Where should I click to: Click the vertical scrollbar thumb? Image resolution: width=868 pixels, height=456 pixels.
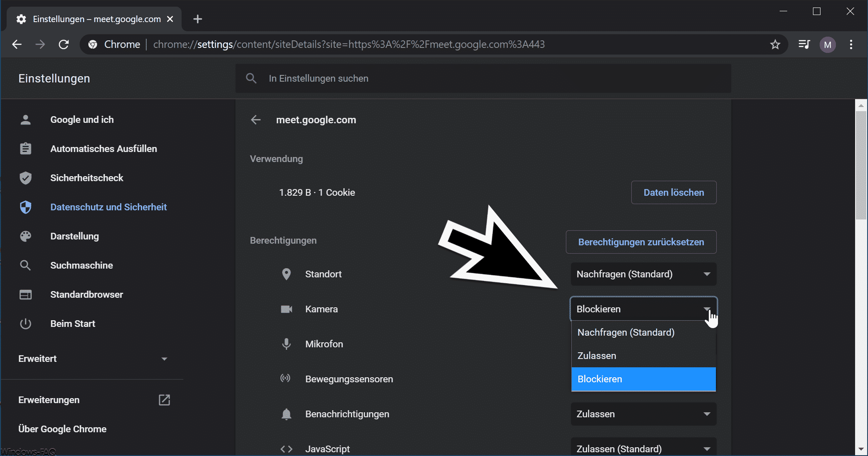click(x=861, y=165)
